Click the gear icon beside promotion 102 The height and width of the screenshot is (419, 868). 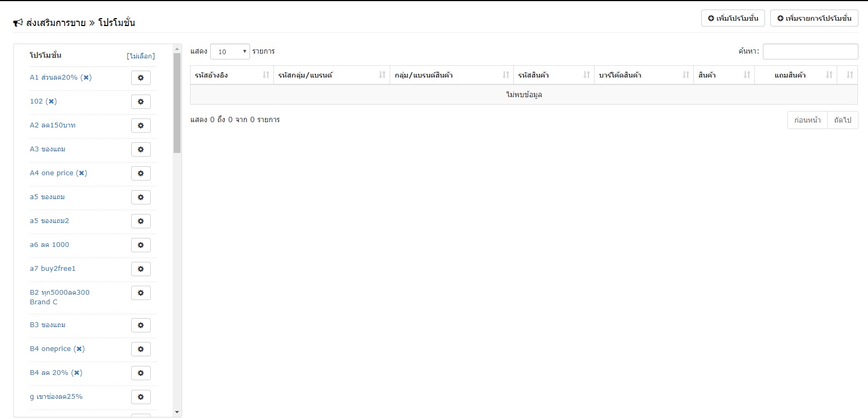click(141, 102)
